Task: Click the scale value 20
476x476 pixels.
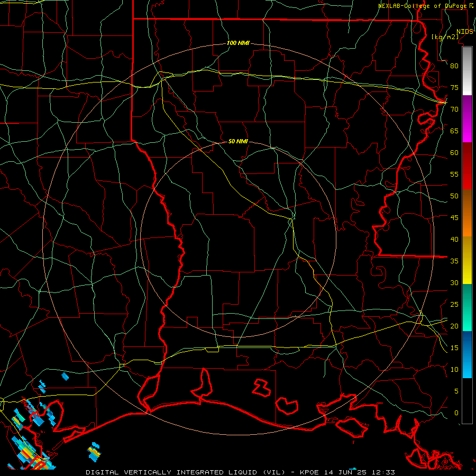Action: click(454, 326)
